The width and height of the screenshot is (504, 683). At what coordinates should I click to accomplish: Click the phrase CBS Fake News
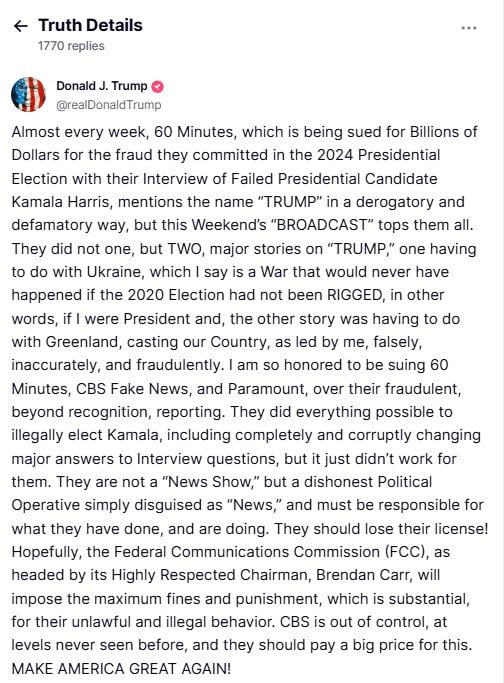[133, 389]
